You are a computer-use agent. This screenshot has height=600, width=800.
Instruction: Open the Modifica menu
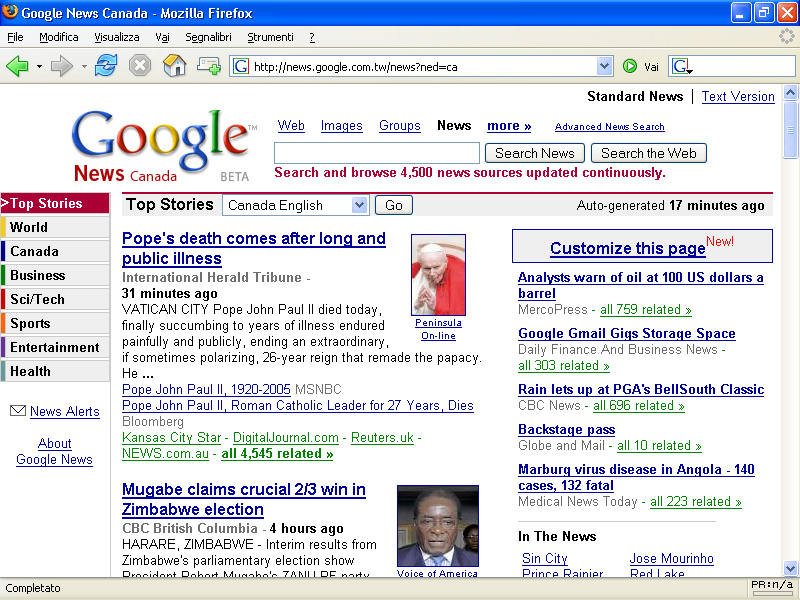tap(59, 37)
